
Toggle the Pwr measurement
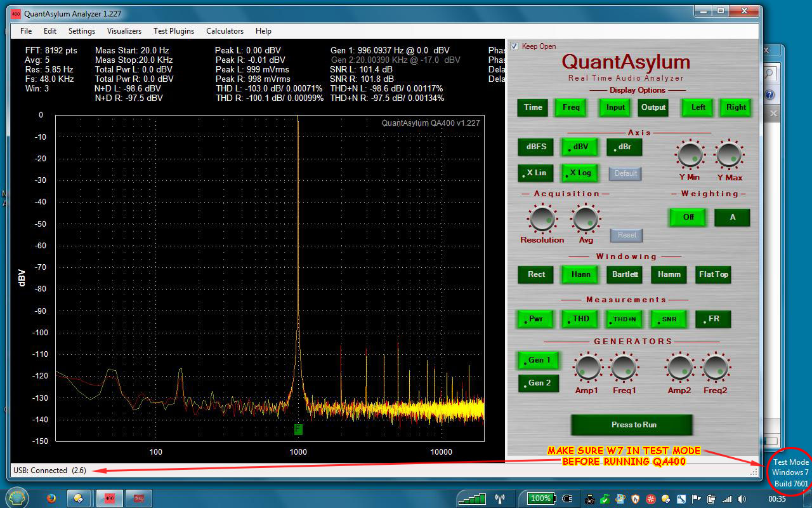click(x=535, y=319)
